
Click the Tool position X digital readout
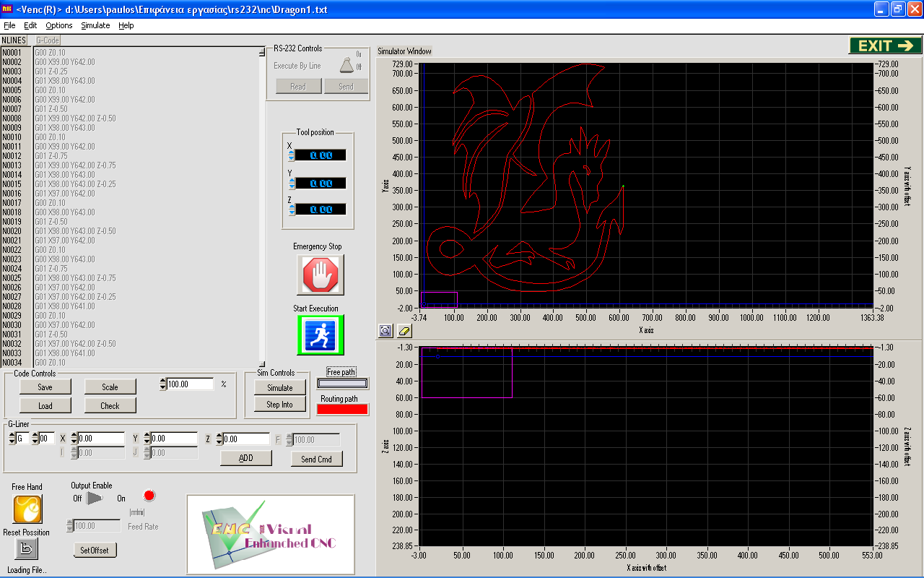(321, 155)
